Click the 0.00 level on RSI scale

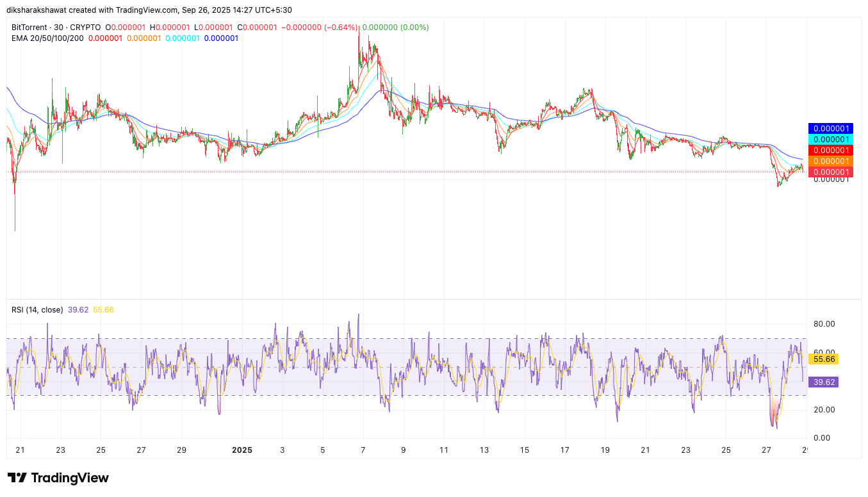(x=824, y=438)
